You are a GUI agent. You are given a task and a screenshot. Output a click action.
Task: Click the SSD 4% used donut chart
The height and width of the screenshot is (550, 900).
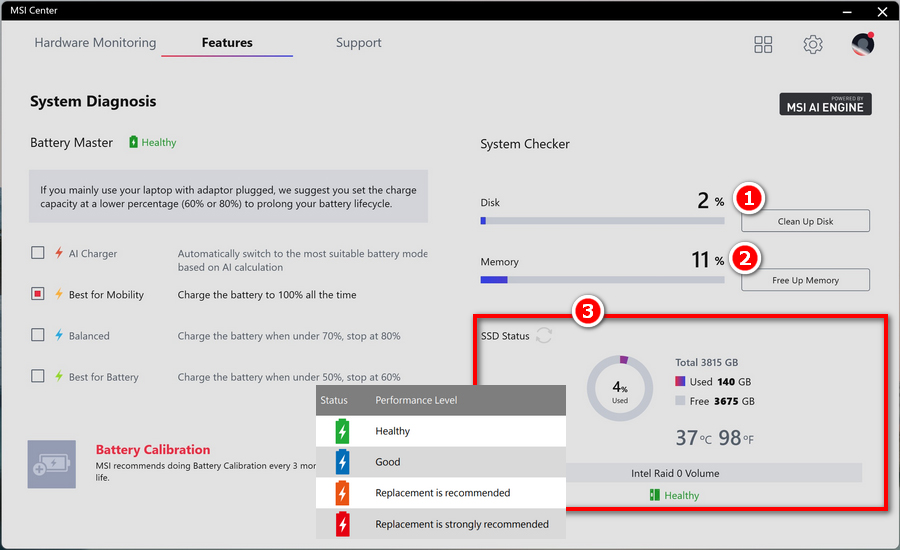(x=620, y=388)
